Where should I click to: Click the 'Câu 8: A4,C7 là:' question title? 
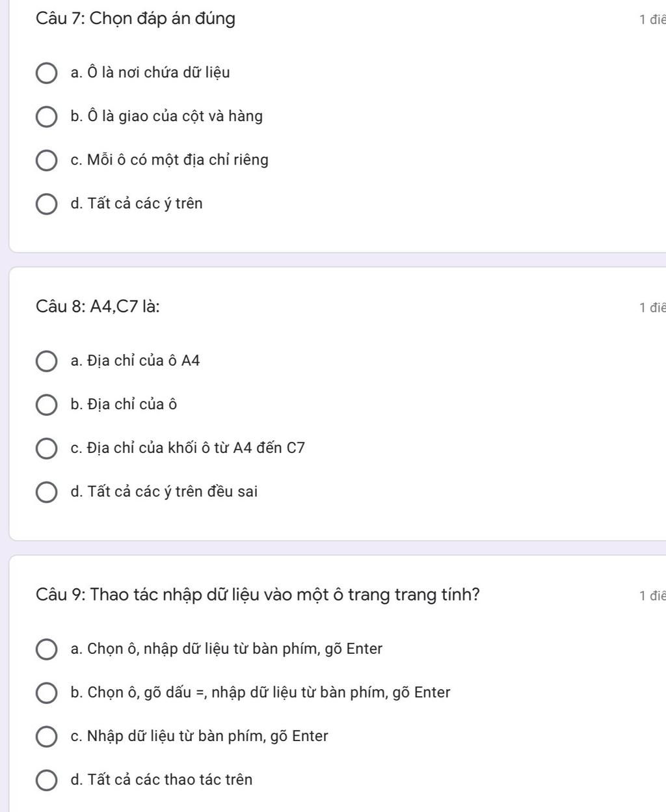(98, 306)
